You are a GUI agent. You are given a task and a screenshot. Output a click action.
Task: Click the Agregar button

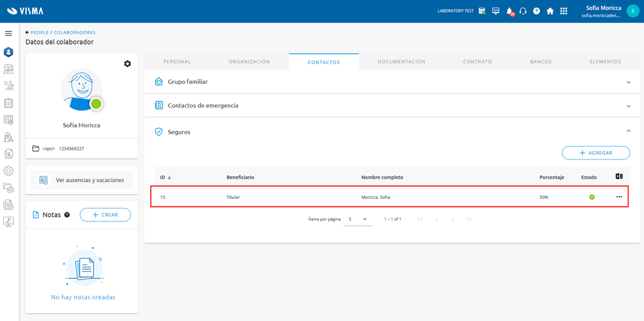(x=596, y=152)
